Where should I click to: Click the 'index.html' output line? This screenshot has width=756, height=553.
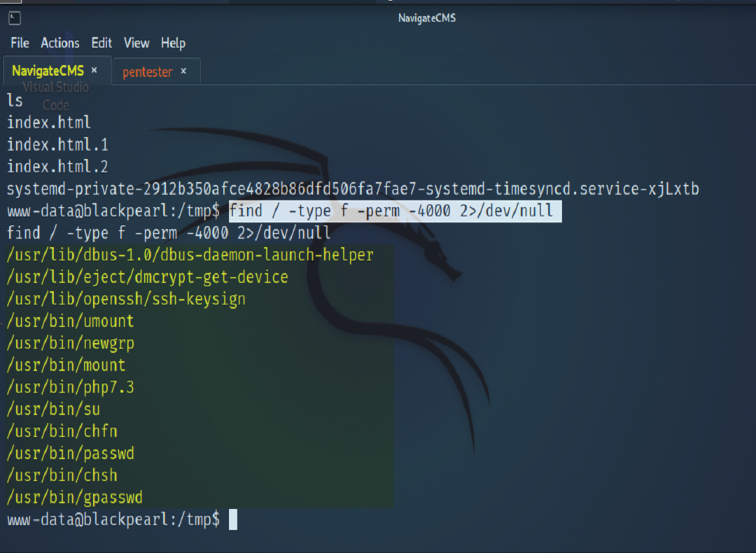(49, 122)
